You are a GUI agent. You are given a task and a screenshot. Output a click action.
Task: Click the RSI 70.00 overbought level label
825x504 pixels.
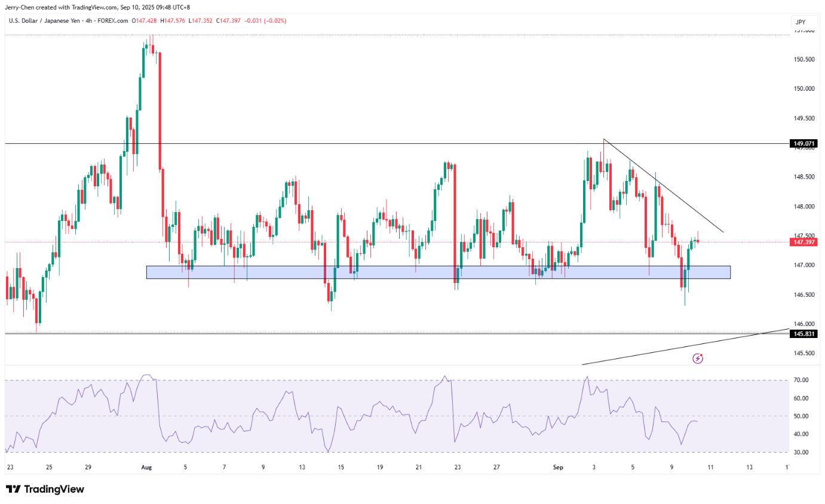tap(802, 380)
